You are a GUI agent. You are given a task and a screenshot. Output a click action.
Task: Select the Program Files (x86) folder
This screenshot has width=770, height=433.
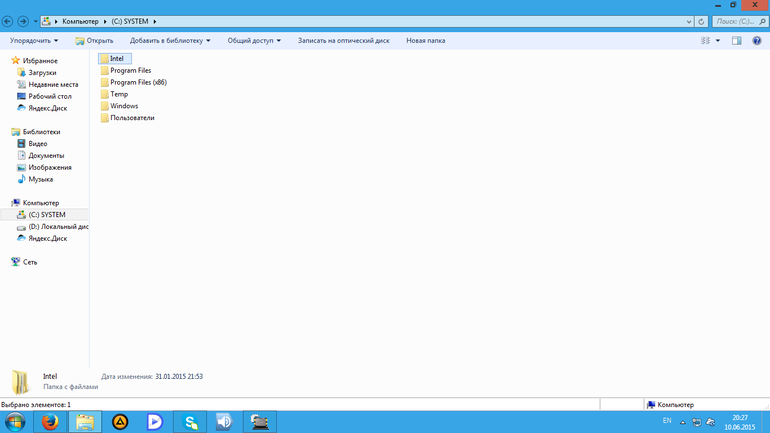138,82
